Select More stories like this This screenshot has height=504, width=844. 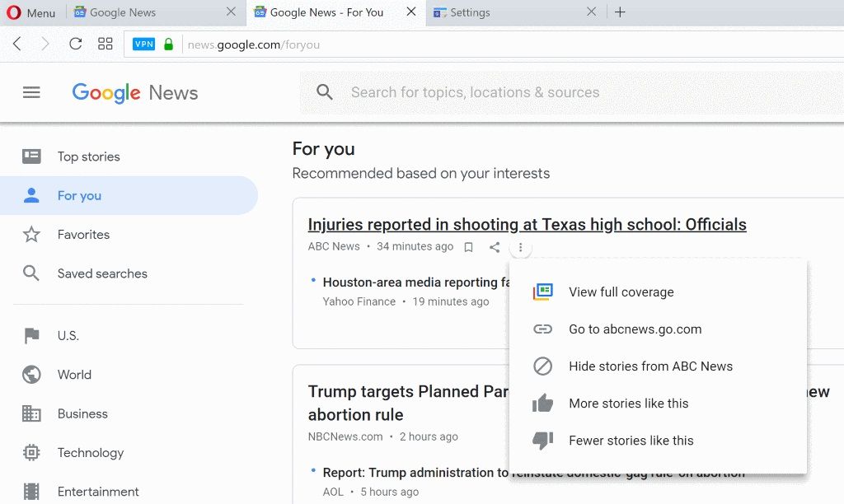pos(628,404)
